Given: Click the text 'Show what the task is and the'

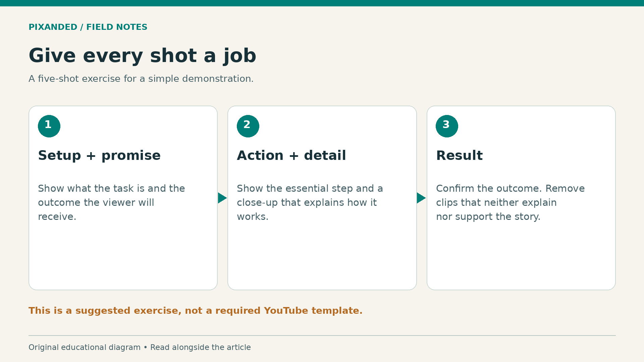Looking at the screenshot, I should (x=111, y=188).
